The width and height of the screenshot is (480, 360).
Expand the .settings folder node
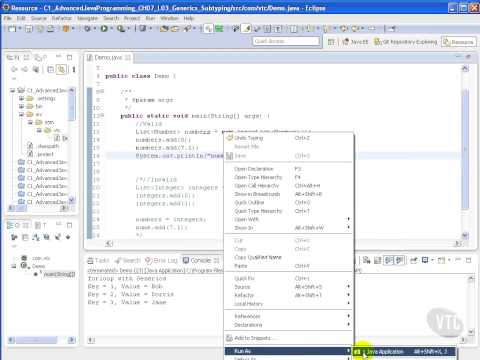tap(21, 98)
